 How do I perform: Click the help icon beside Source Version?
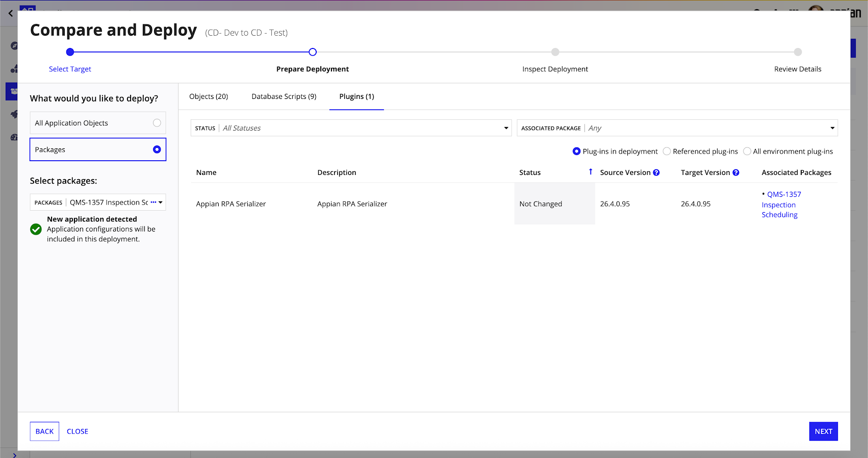656,173
